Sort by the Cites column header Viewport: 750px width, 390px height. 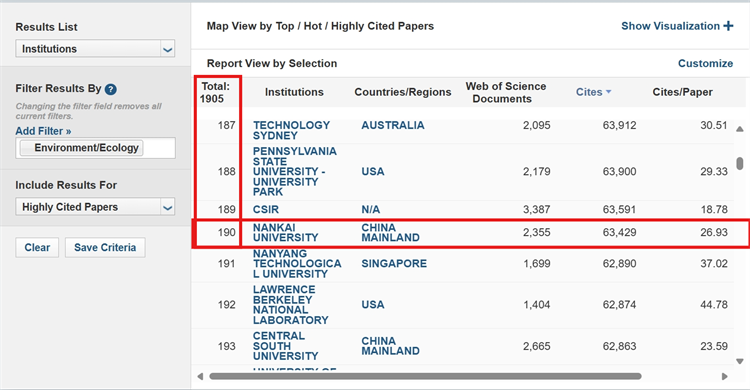[589, 92]
